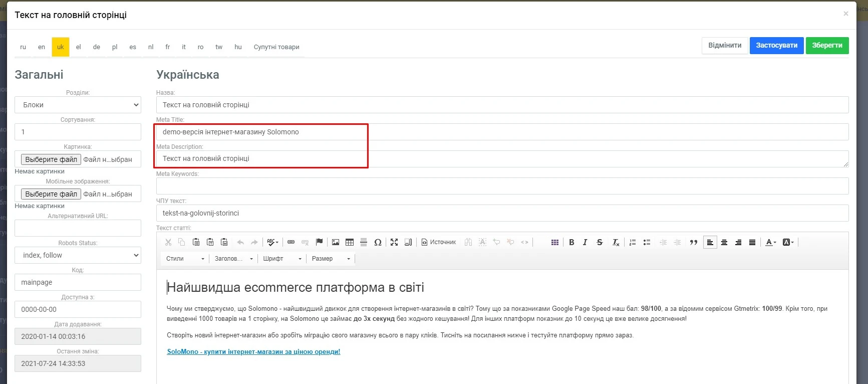This screenshot has width=868, height=384.
Task: Insert a hyperlink with the link icon
Action: coord(291,242)
